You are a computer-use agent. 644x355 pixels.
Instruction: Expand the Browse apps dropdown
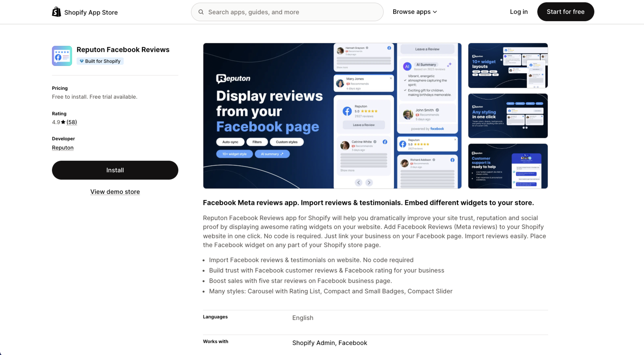pyautogui.click(x=415, y=12)
